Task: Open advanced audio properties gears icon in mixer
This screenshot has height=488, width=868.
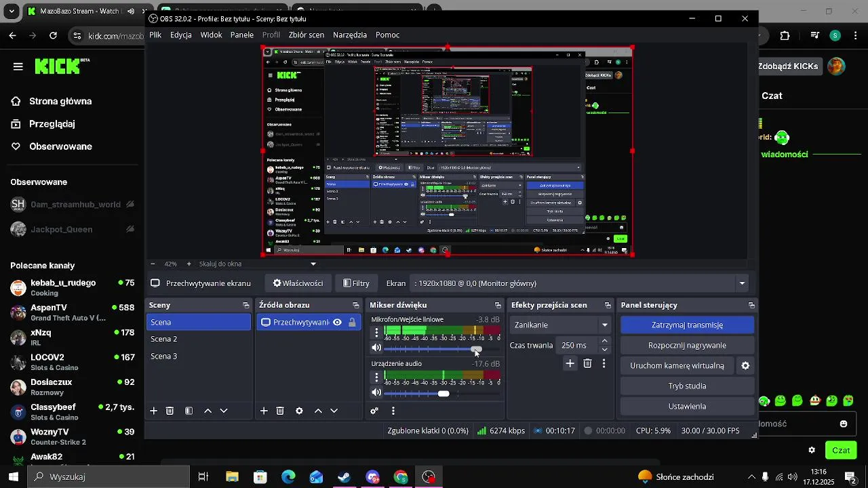Action: (374, 411)
